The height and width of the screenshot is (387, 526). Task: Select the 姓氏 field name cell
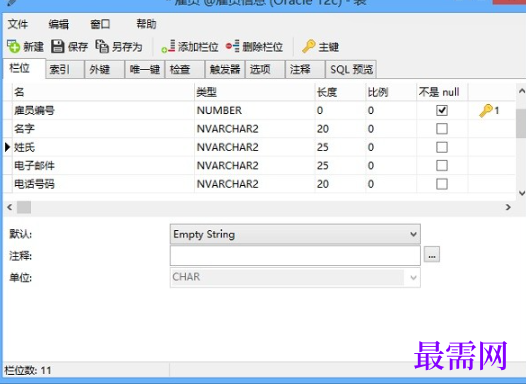[103, 147]
